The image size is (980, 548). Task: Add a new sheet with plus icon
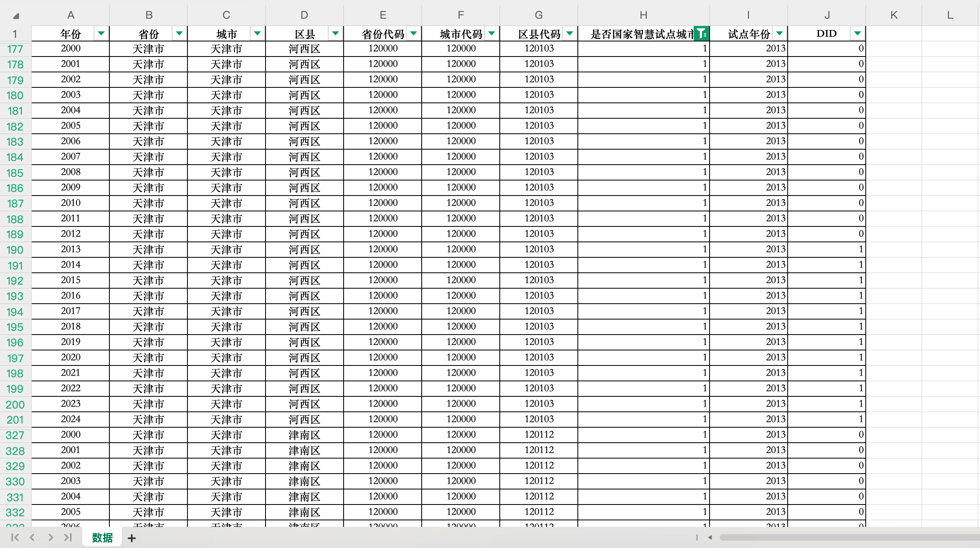coord(131,538)
